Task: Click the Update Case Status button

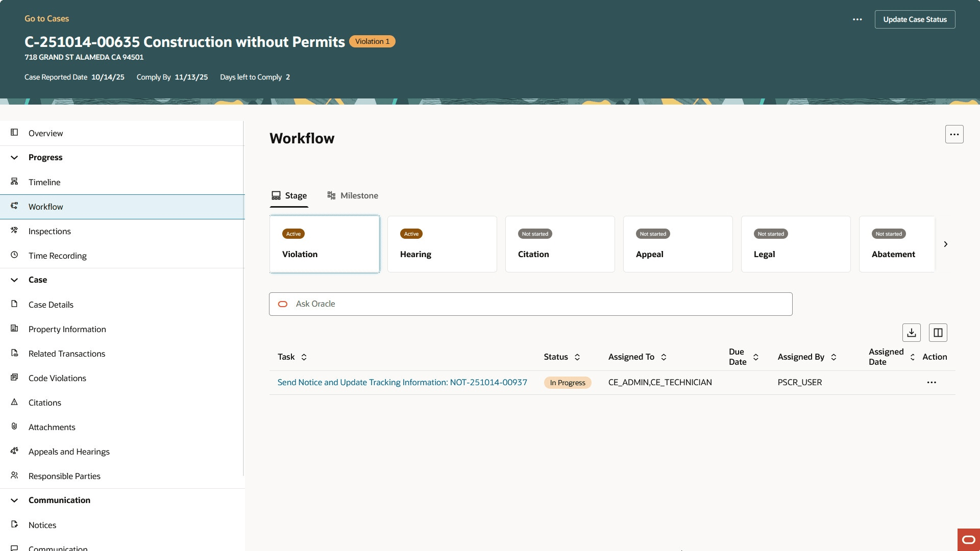Action: tap(915, 19)
